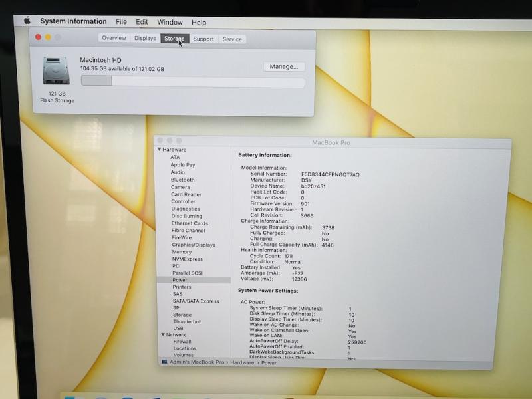Select USB in the sidebar
Screen dimensions: 532x399
[178, 328]
